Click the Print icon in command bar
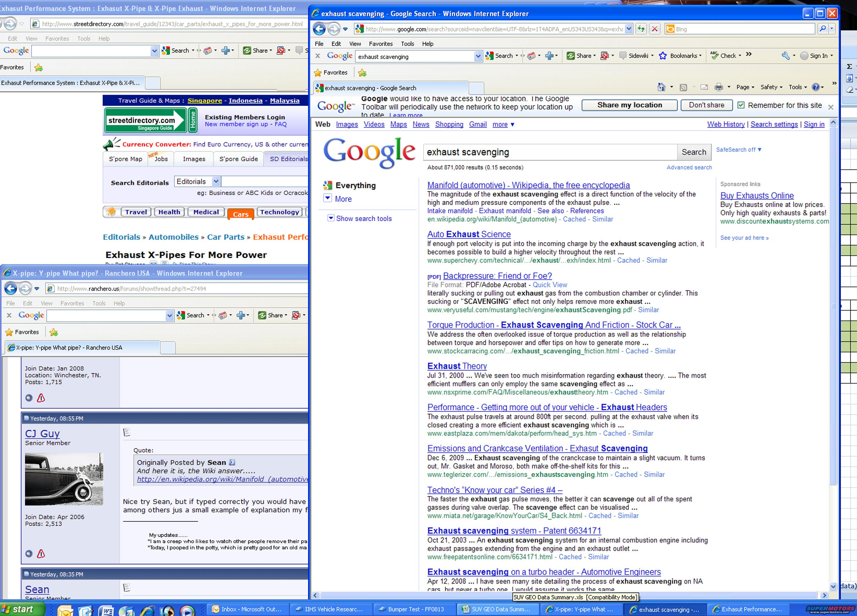 pyautogui.click(x=718, y=87)
